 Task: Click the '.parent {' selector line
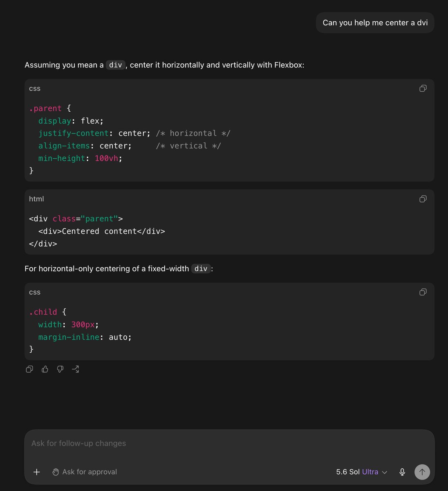point(50,108)
